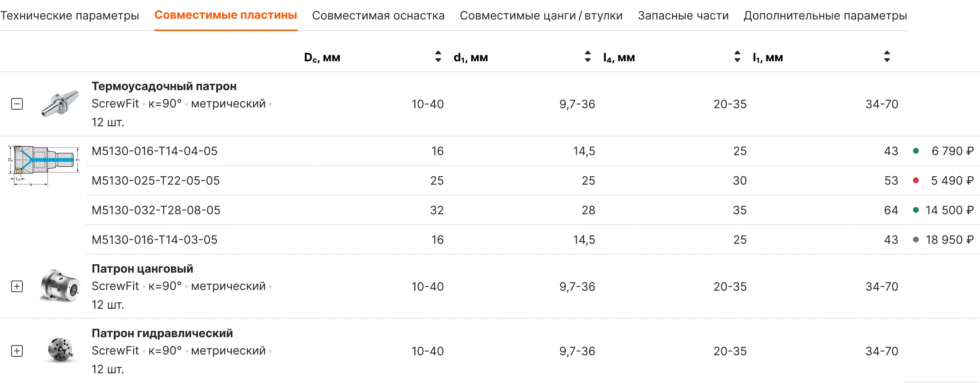Click the 18 950 ₽ price
The image size is (980, 383).
[949, 240]
